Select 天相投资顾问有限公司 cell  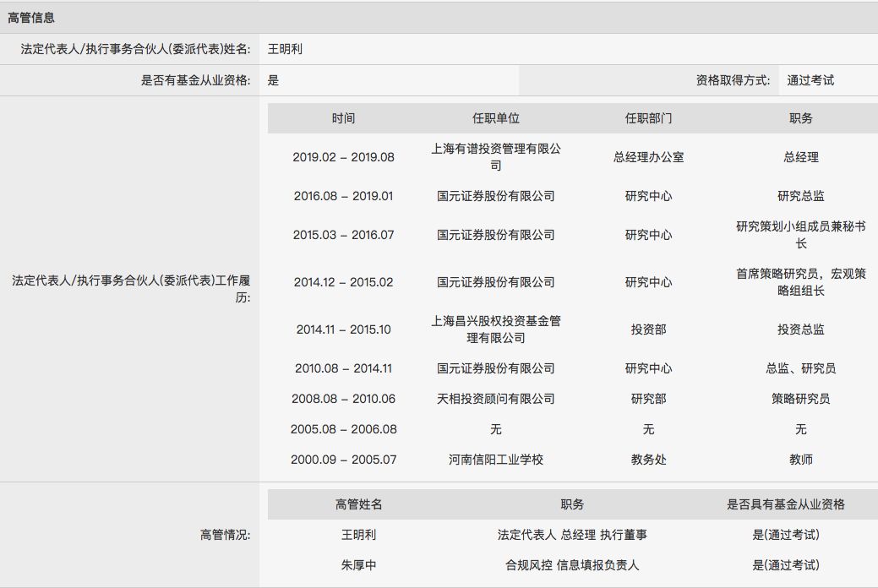pyautogui.click(x=495, y=399)
